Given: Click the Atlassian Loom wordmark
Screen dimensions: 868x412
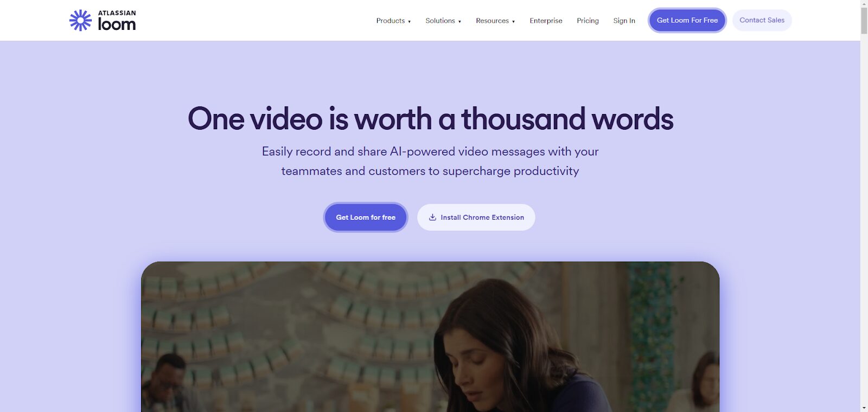Looking at the screenshot, I should point(117,21).
